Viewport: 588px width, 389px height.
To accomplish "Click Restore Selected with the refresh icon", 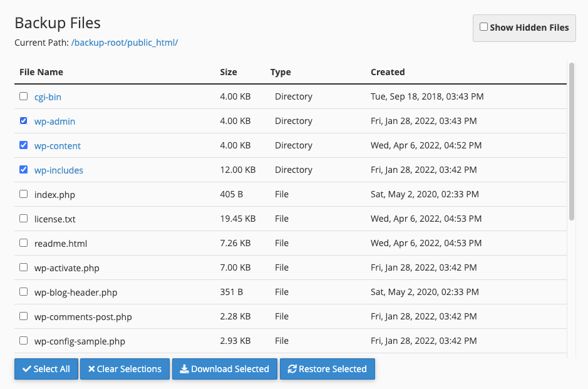I will (x=328, y=369).
